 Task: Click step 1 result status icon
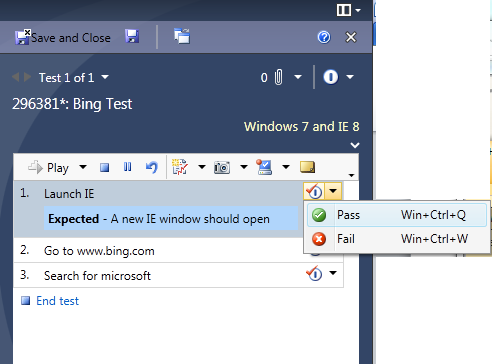coord(314,191)
